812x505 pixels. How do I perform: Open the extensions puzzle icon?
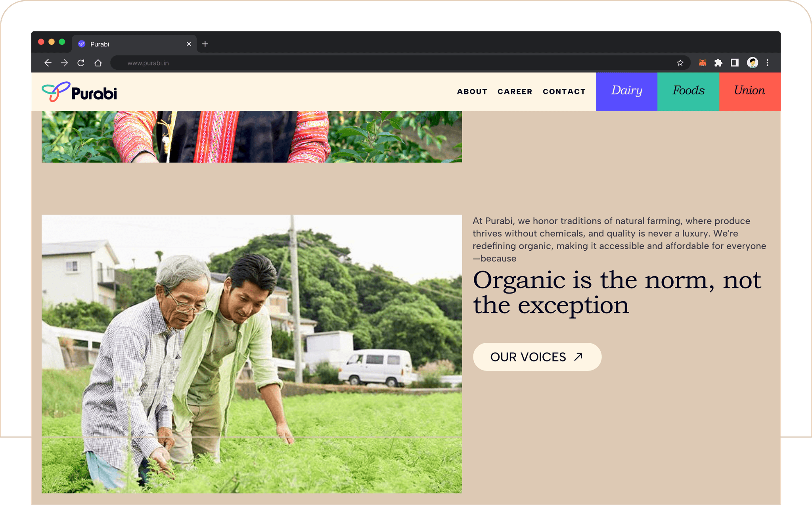pyautogui.click(x=718, y=63)
